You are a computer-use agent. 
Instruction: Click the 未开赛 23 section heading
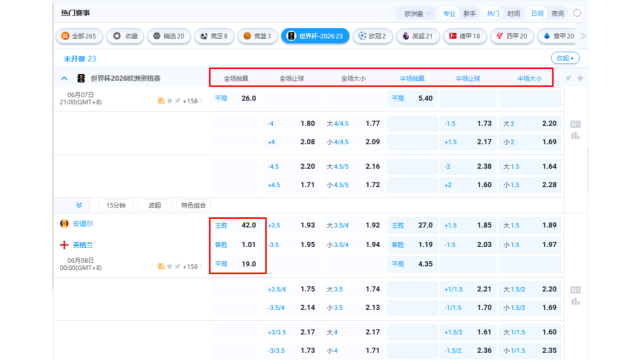click(x=80, y=59)
